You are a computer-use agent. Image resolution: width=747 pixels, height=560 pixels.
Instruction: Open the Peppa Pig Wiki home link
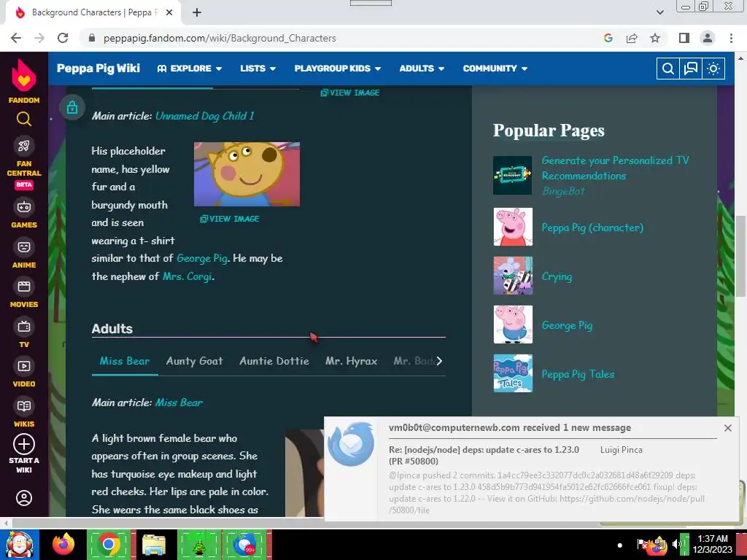[x=98, y=69]
